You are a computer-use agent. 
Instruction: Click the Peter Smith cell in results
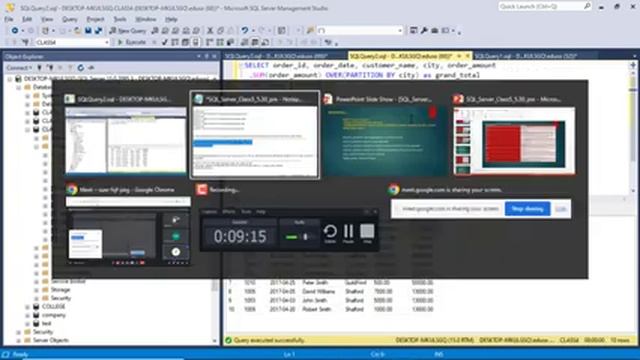click(x=315, y=282)
